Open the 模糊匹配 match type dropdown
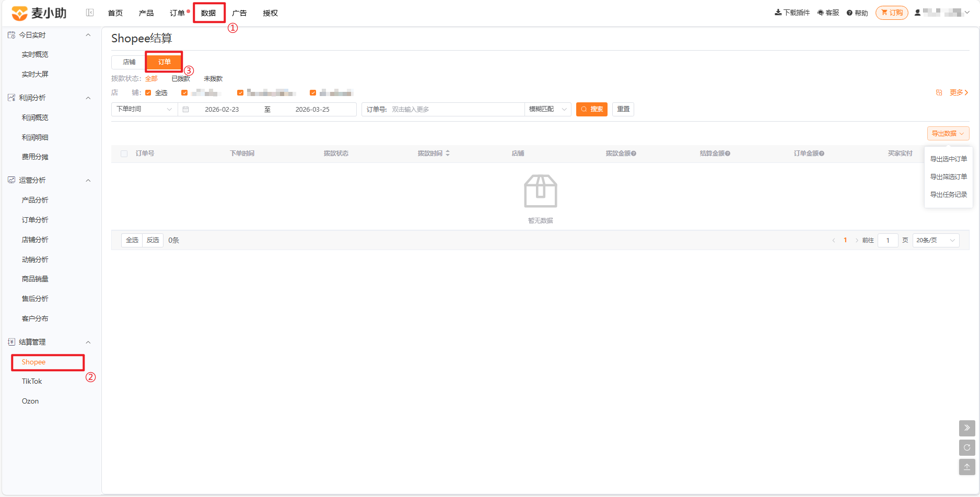Screen dimensions: 980x497 547,109
